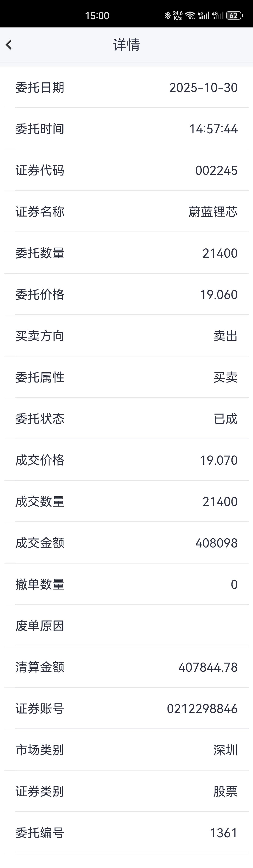This screenshot has width=253, height=868.
Task: Tap the 已成 order status
Action: click(225, 419)
